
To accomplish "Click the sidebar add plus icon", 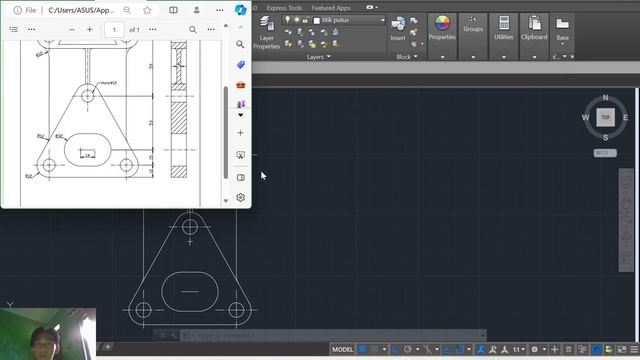I will click(240, 133).
